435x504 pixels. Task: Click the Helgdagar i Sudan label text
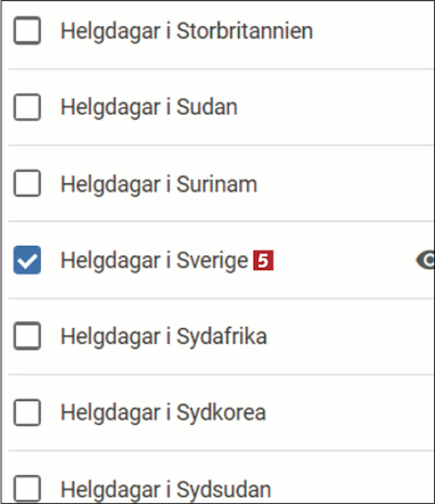coord(149,107)
